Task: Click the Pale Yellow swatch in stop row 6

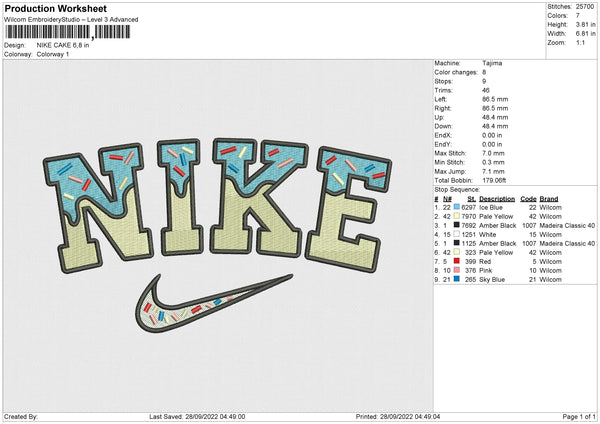Action: 457,252
